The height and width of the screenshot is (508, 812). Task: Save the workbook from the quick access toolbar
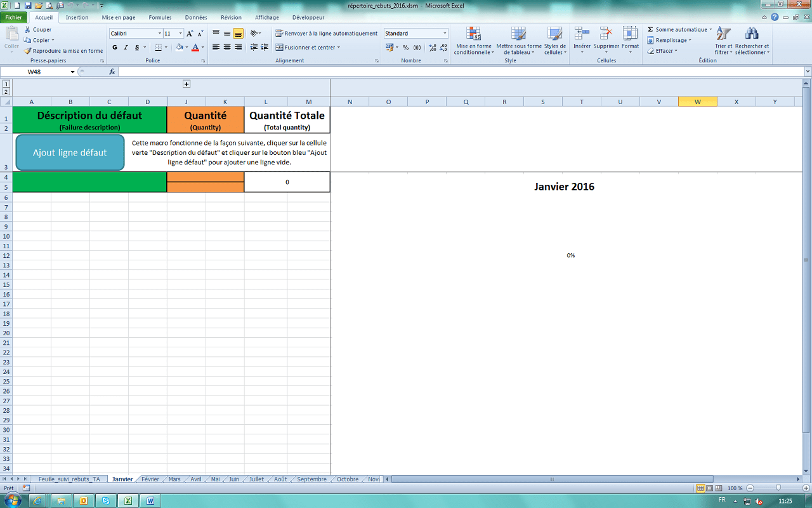(28, 5)
